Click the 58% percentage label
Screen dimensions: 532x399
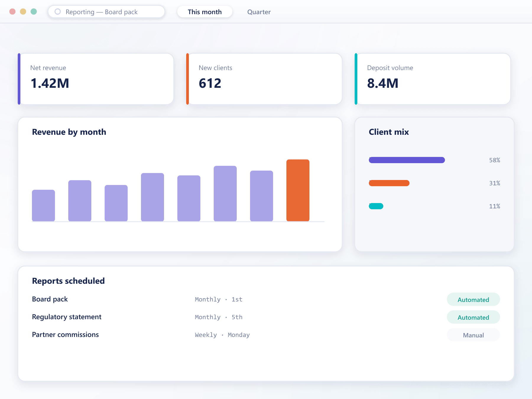pos(494,160)
